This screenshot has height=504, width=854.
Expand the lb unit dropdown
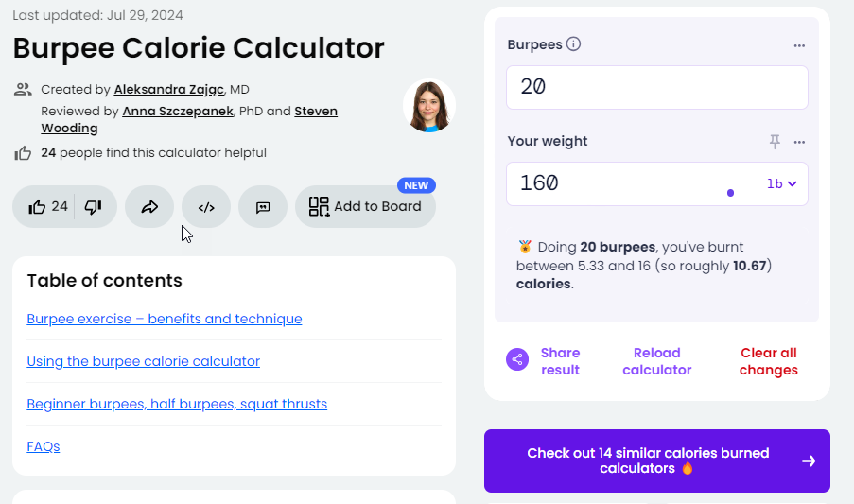781,184
